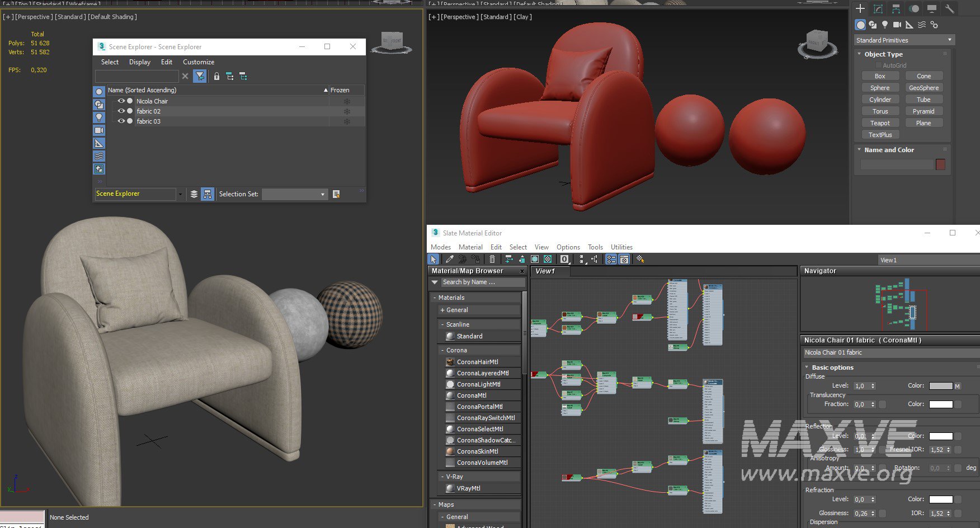Open the Modify tab in command panel

click(878, 9)
